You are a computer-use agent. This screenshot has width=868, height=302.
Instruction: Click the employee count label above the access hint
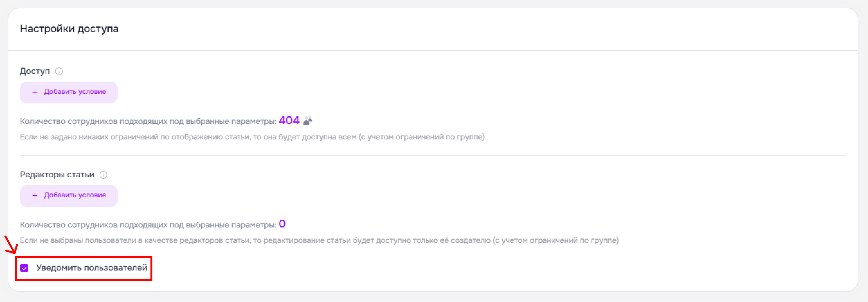click(148, 121)
